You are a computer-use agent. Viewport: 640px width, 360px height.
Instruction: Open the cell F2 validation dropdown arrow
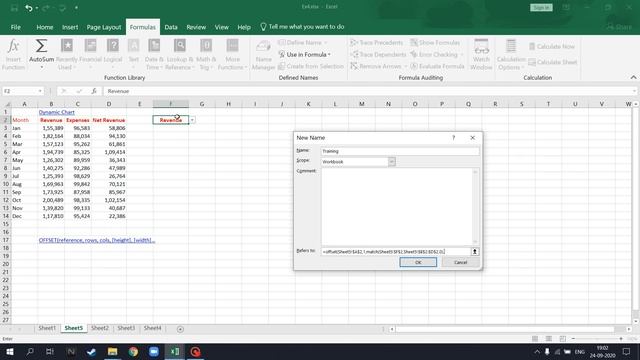pos(192,120)
